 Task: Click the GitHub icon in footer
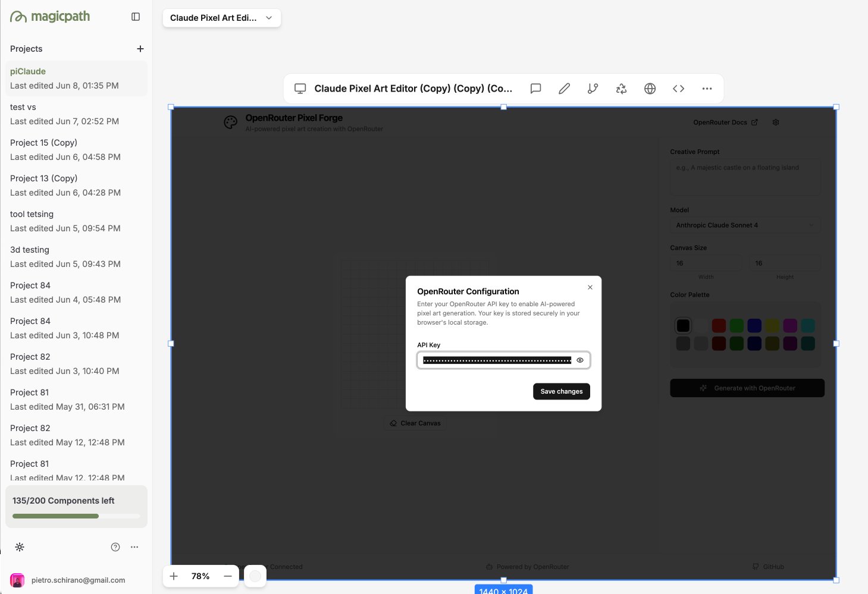click(756, 567)
